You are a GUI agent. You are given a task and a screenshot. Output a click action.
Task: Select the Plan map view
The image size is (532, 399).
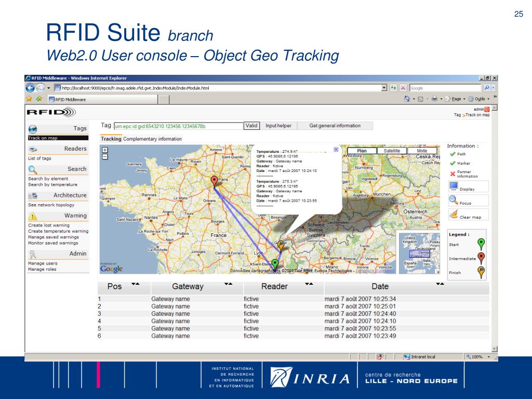(362, 151)
